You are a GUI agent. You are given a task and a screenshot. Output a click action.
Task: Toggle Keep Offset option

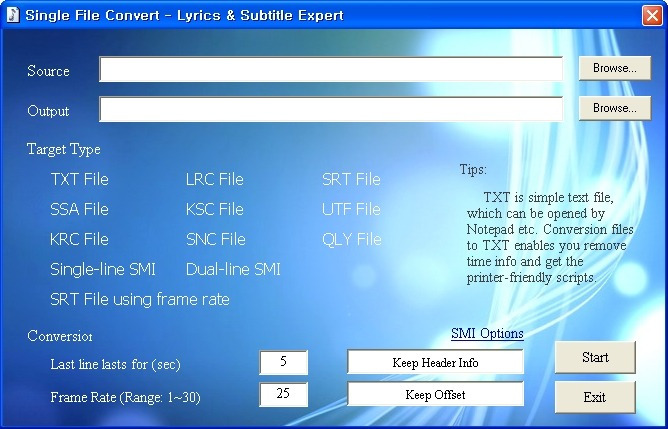[x=435, y=394]
